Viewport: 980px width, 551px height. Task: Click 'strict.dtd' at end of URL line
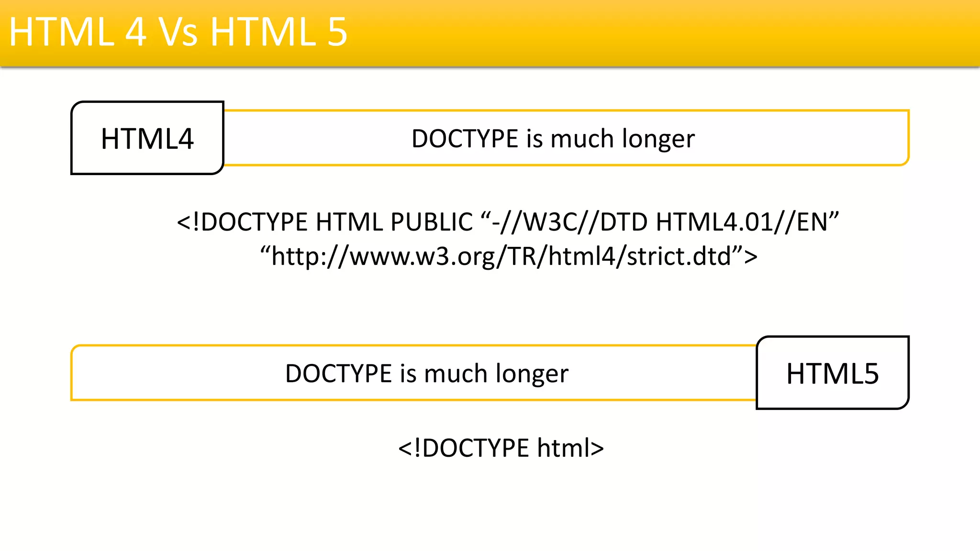click(679, 256)
